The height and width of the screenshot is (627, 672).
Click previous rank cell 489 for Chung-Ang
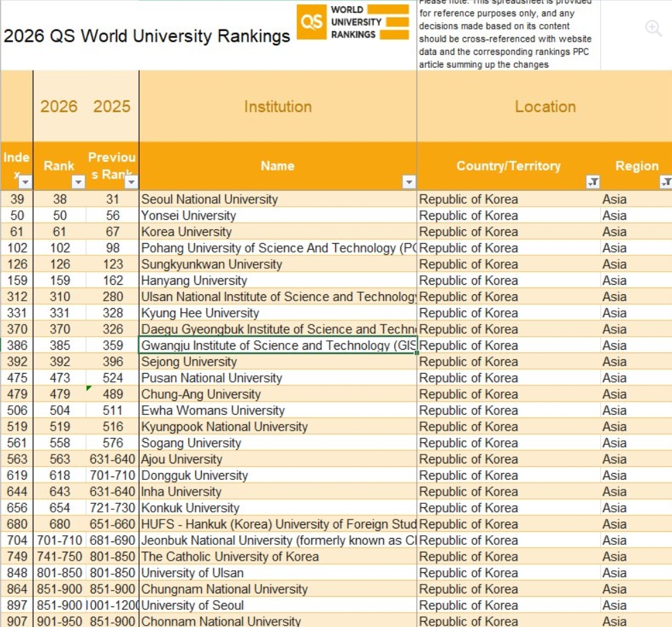113,394
